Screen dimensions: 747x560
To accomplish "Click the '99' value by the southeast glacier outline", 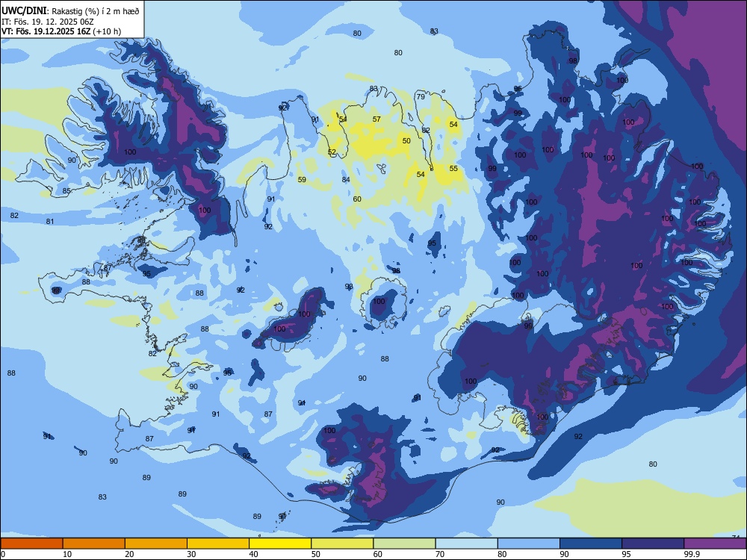I will [528, 326].
